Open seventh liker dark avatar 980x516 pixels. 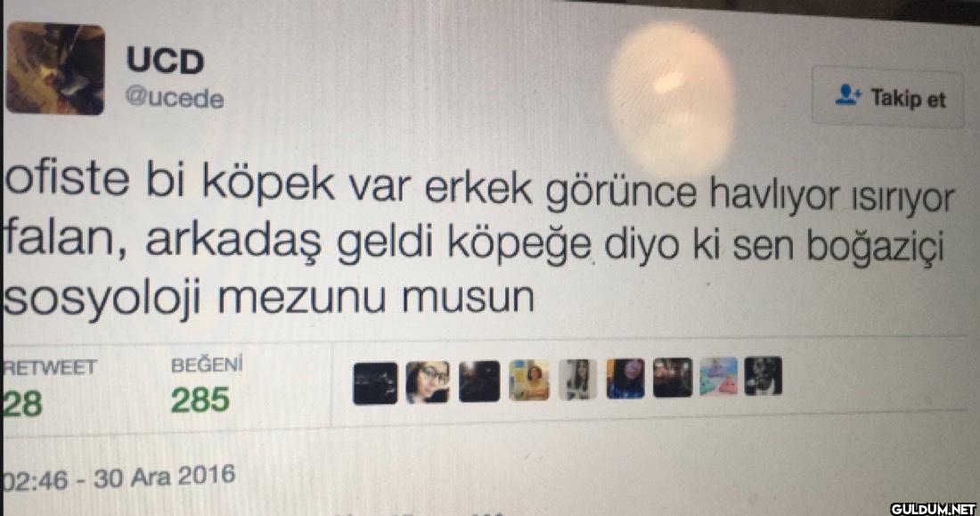click(673, 378)
